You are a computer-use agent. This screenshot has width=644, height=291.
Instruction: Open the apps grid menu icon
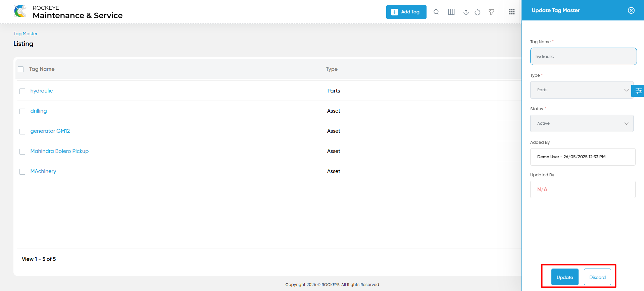[x=512, y=12]
